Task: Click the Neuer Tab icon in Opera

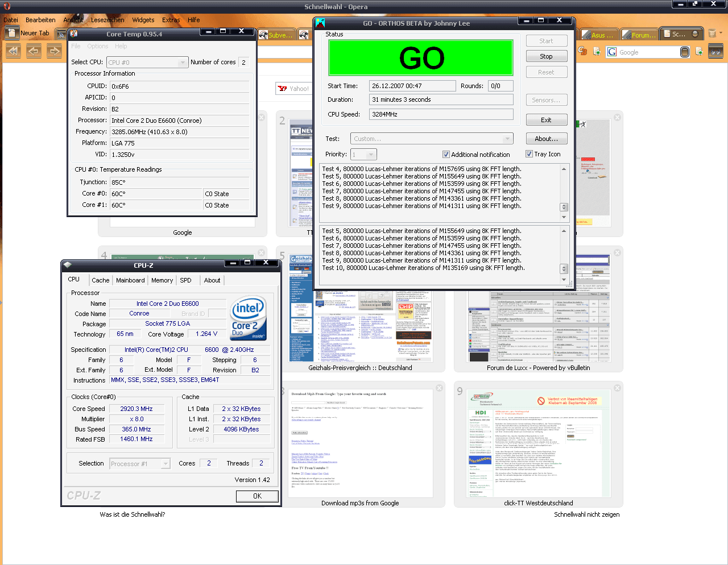Action: coord(11,33)
